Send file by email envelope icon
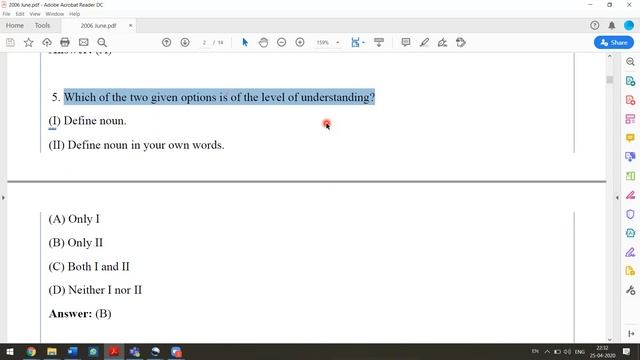Image resolution: width=640 pixels, height=360 pixels. (x=84, y=42)
